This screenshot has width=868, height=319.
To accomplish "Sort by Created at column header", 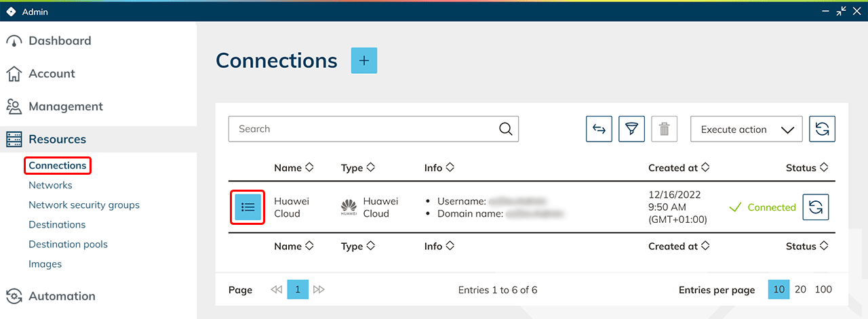I will pyautogui.click(x=679, y=168).
